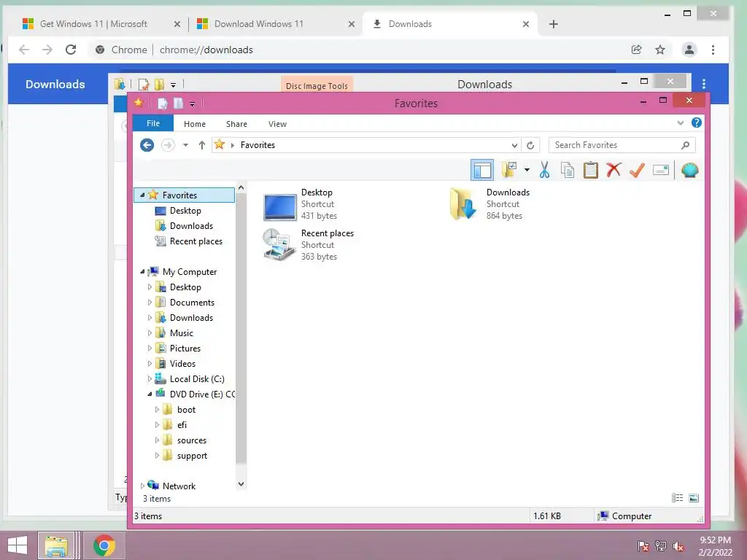Click the folder options toolbar icon
Image resolution: width=747 pixels, height=560 pixels.
[509, 169]
